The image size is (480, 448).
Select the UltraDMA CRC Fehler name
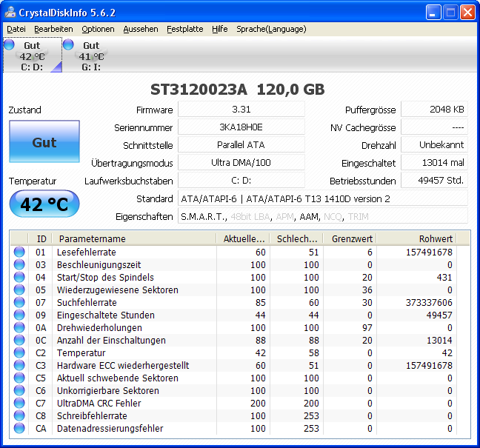(x=99, y=403)
